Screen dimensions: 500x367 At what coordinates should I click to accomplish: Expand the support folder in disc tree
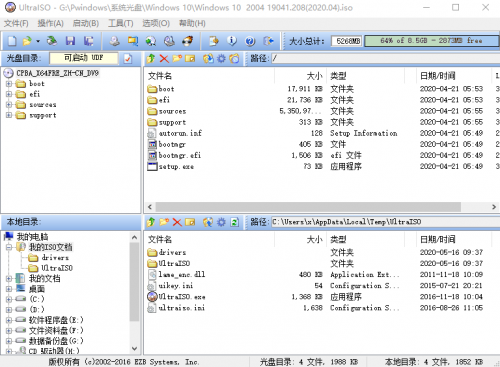(9, 115)
